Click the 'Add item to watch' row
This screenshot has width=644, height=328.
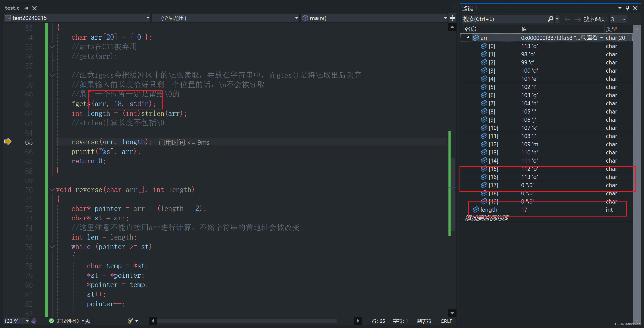pyautogui.click(x=487, y=218)
